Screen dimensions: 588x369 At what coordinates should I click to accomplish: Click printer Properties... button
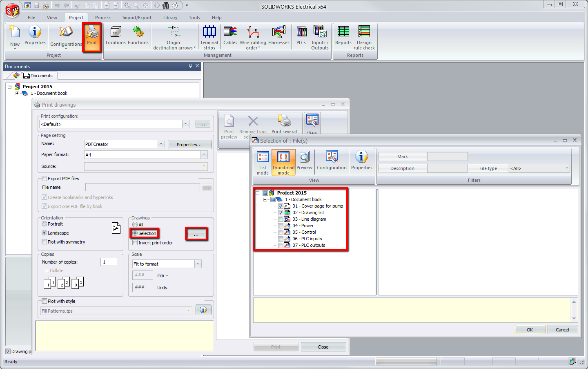pyautogui.click(x=189, y=144)
